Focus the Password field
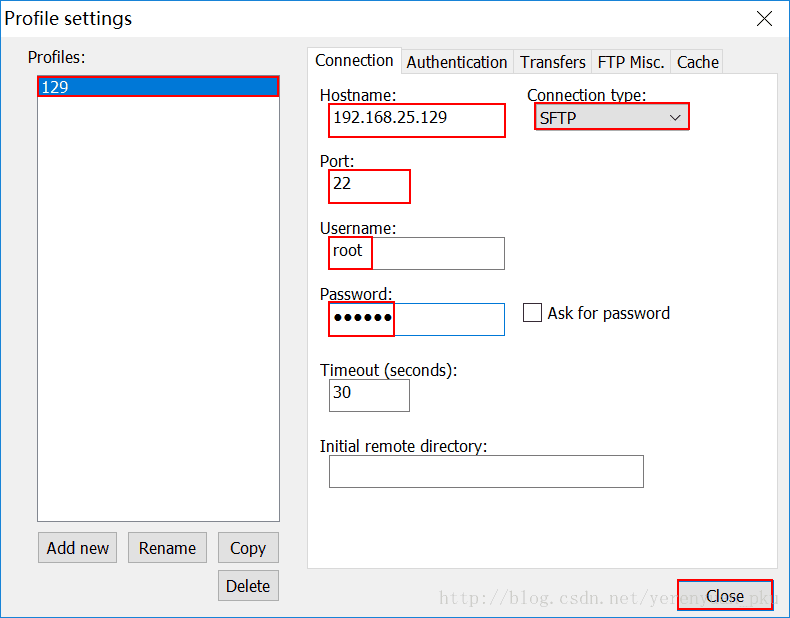The image size is (790, 618). [x=417, y=319]
